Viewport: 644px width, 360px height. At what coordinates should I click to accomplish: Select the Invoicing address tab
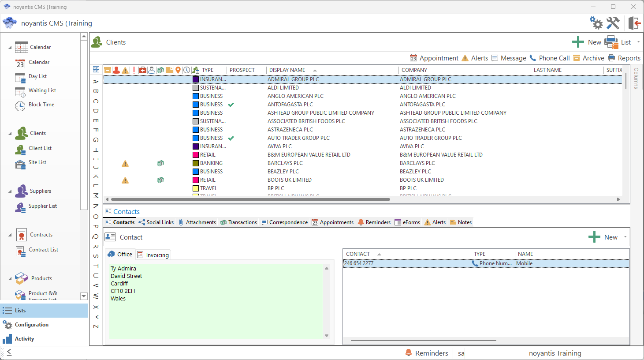153,255
